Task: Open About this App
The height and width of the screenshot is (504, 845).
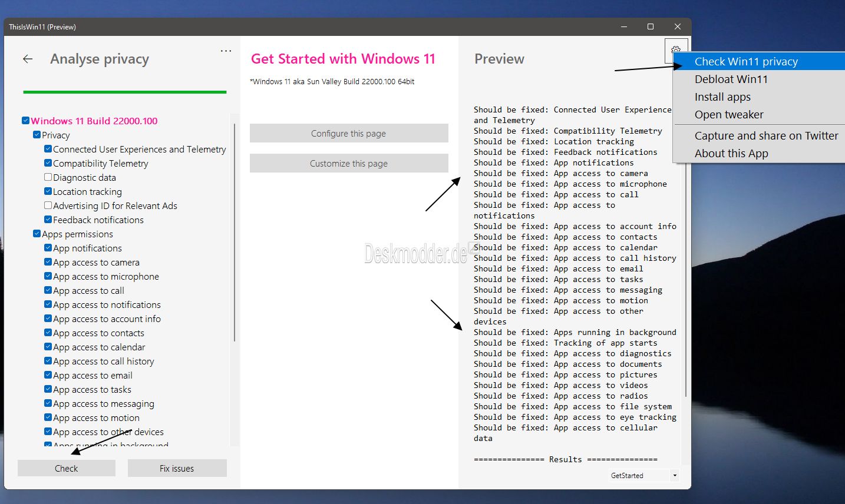Action: click(758, 153)
